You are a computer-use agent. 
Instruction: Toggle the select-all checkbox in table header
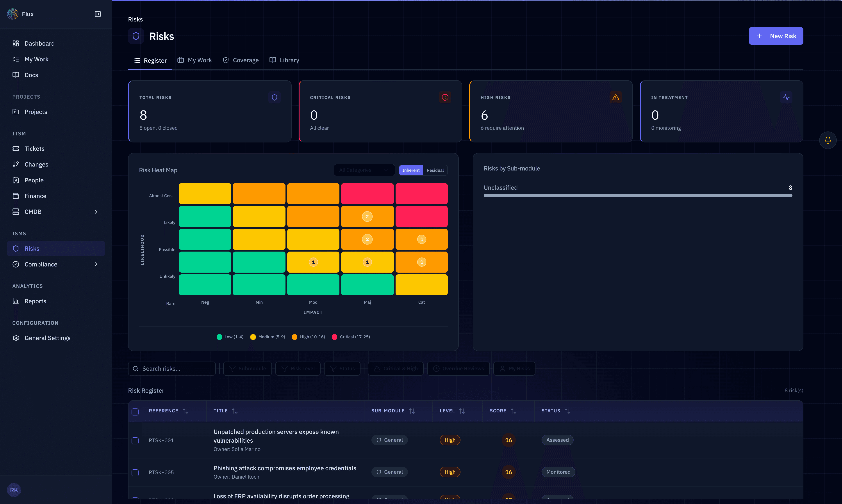coord(135,412)
